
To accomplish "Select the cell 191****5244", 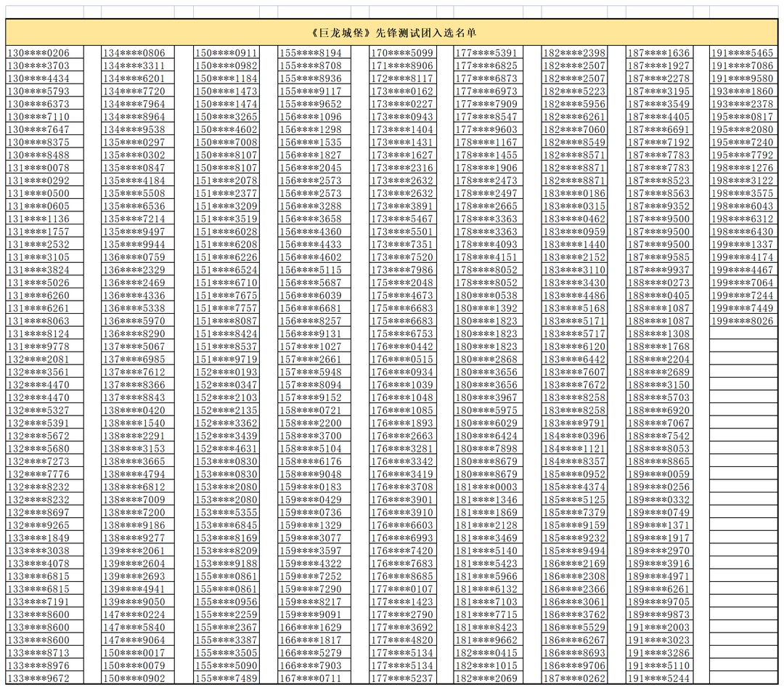I will coord(659,678).
